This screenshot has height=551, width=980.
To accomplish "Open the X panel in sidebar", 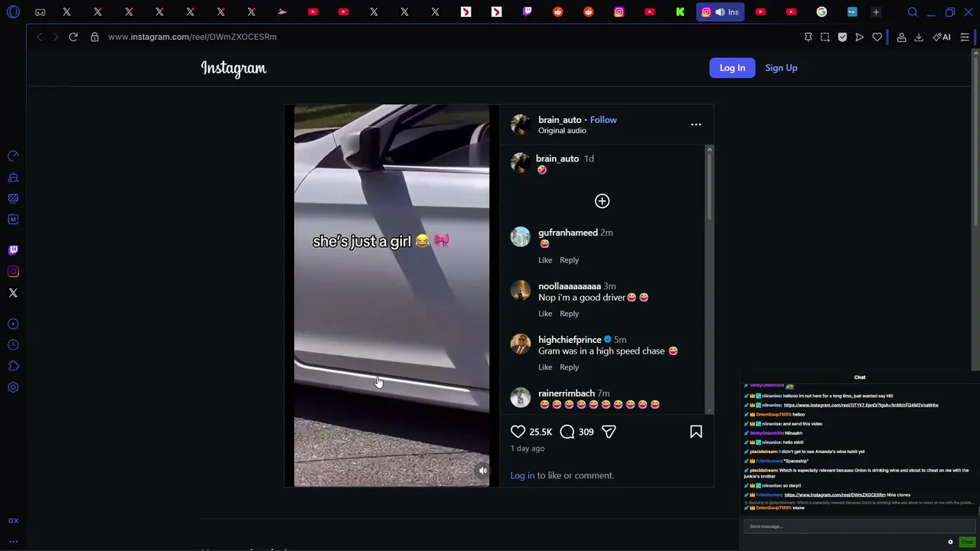I will (13, 293).
